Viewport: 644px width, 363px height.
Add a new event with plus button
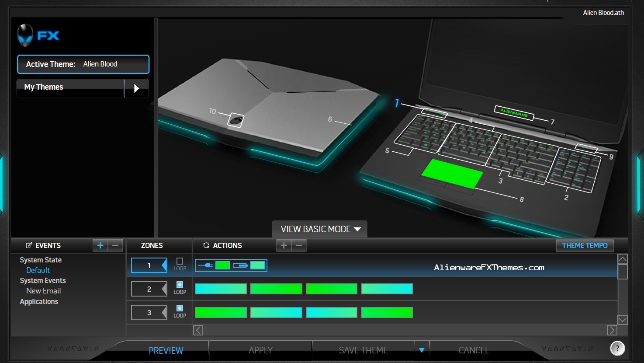pos(100,245)
